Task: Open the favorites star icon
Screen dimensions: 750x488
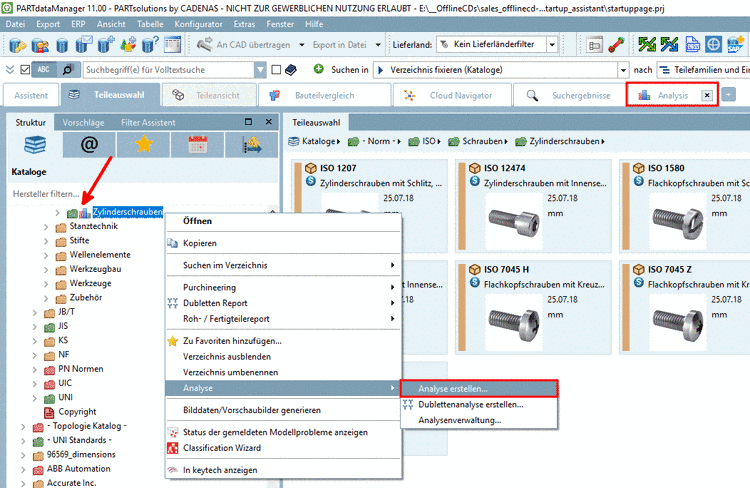Action: click(x=143, y=144)
